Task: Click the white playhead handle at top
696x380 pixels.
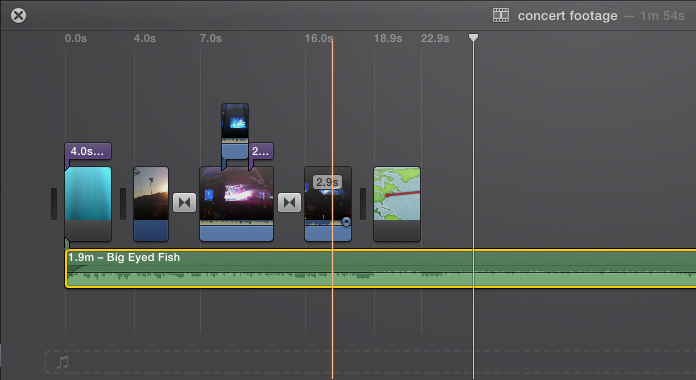Action: point(474,37)
